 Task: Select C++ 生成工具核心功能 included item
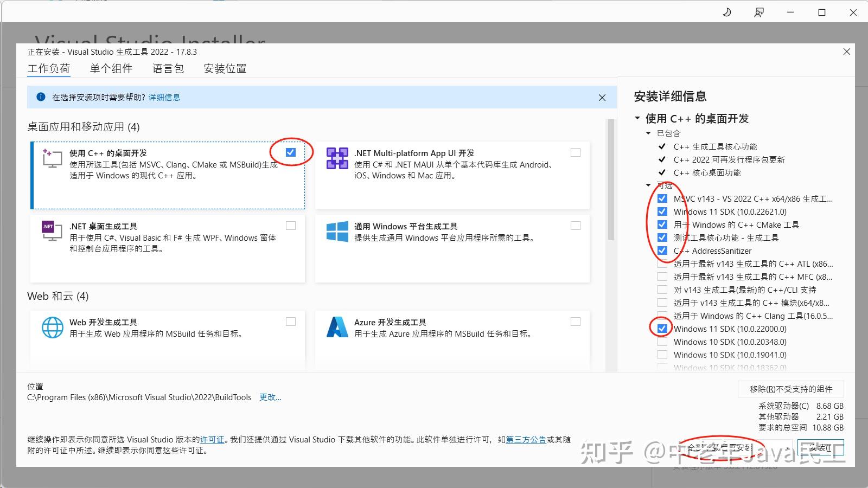(x=715, y=146)
